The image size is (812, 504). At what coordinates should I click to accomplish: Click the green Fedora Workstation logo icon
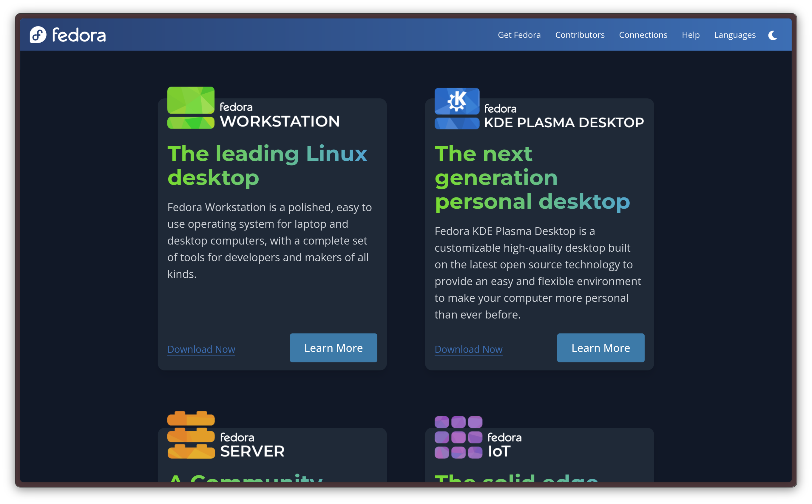[x=191, y=108]
